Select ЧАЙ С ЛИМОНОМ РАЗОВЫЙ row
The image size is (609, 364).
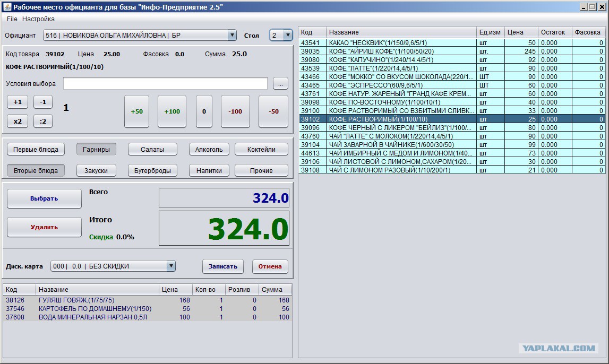pos(452,170)
